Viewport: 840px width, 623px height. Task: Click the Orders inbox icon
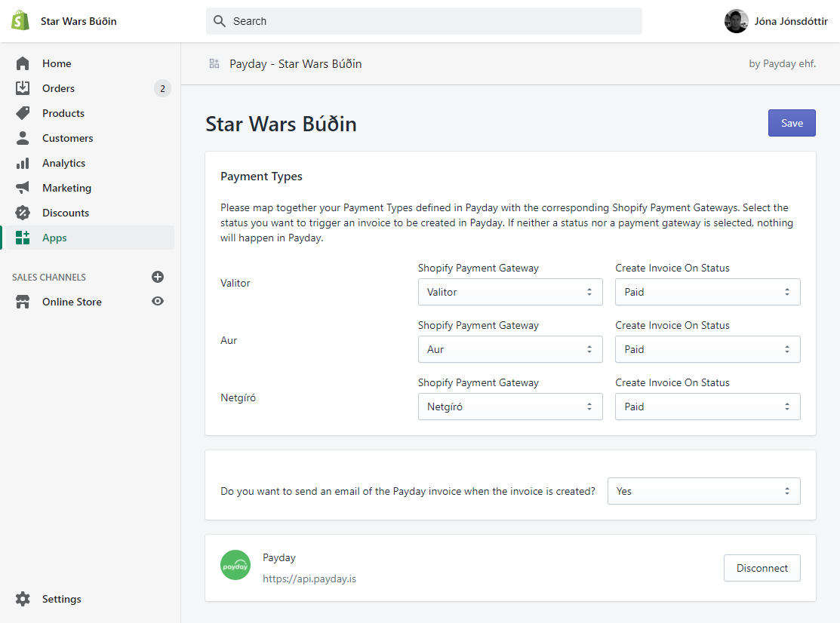point(23,87)
